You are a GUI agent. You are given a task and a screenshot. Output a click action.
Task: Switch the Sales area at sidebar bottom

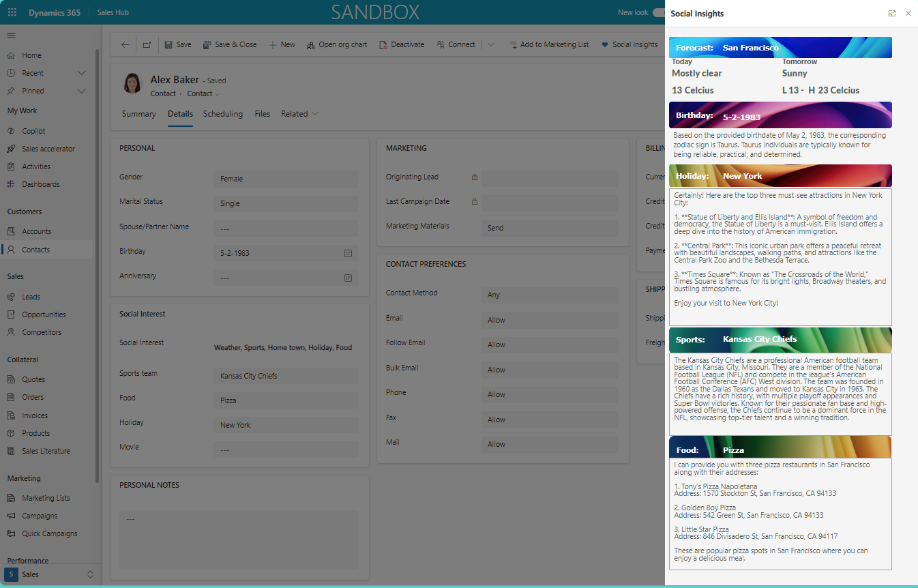coord(50,574)
